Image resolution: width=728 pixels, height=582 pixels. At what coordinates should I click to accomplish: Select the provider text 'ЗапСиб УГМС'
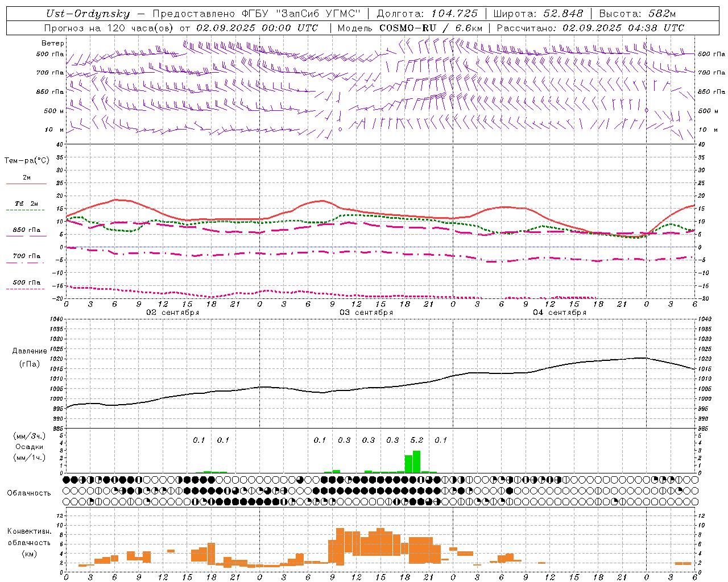318,14
